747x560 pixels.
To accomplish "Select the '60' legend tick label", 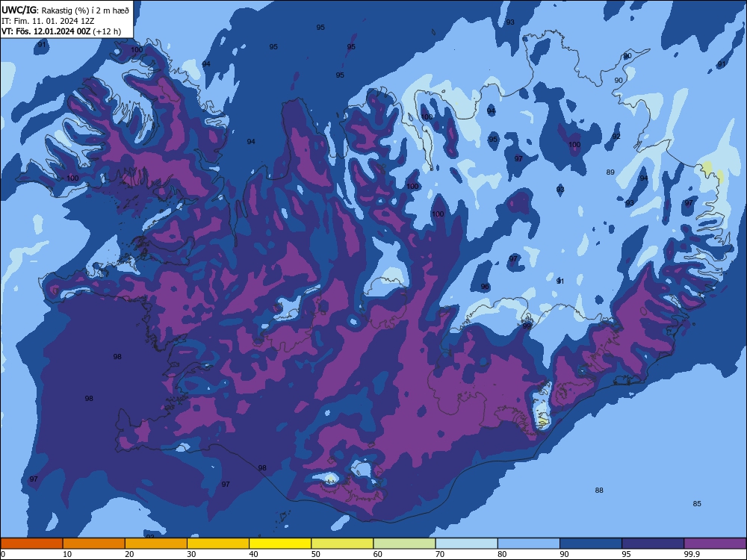I will 378,554.
